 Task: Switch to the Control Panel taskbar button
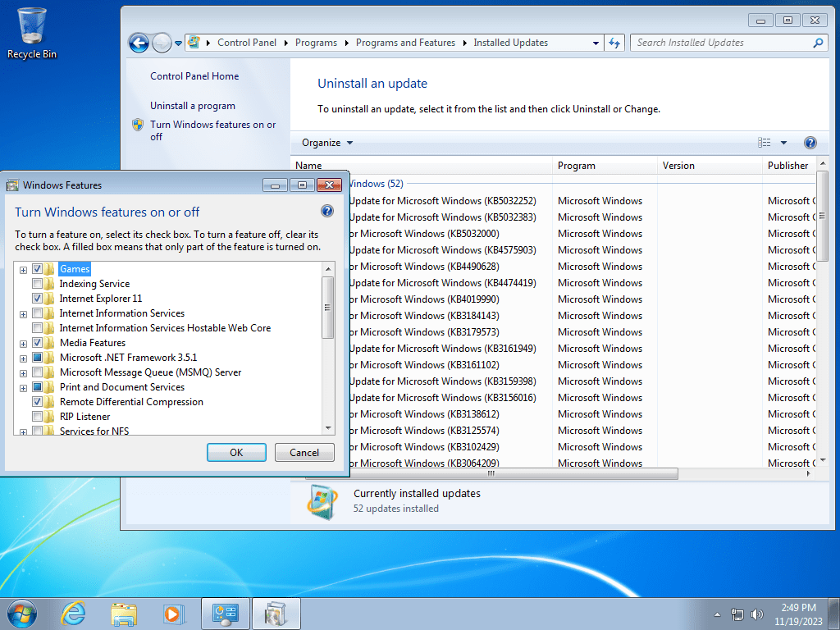point(225,614)
